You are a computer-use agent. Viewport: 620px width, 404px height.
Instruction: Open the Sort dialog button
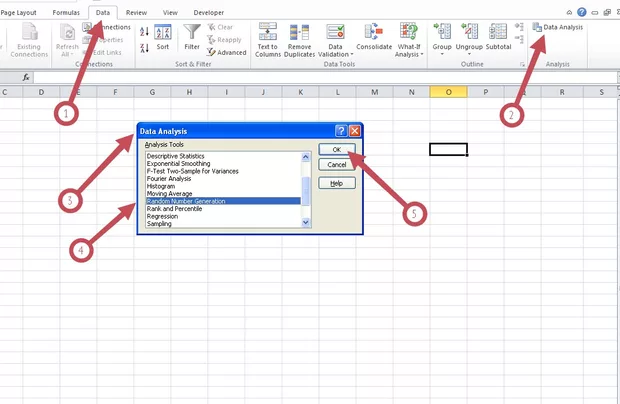(x=163, y=37)
